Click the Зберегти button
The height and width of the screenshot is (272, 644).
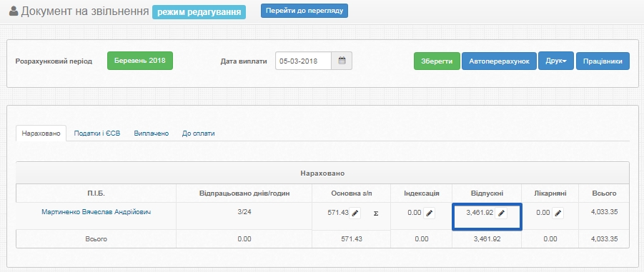(437, 61)
